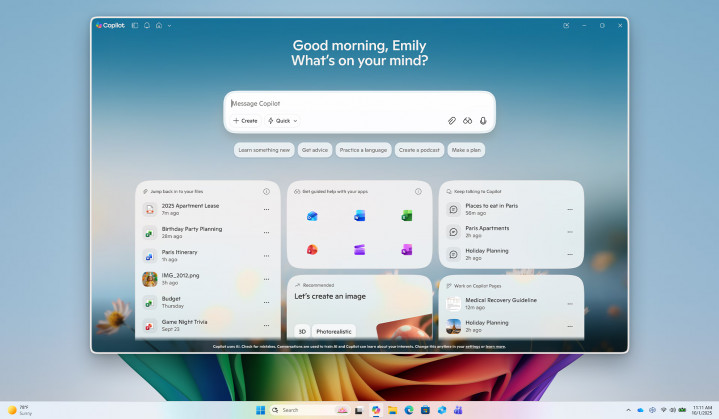
Task: Activate the Copilot Vision glasses icon
Action: point(467,120)
